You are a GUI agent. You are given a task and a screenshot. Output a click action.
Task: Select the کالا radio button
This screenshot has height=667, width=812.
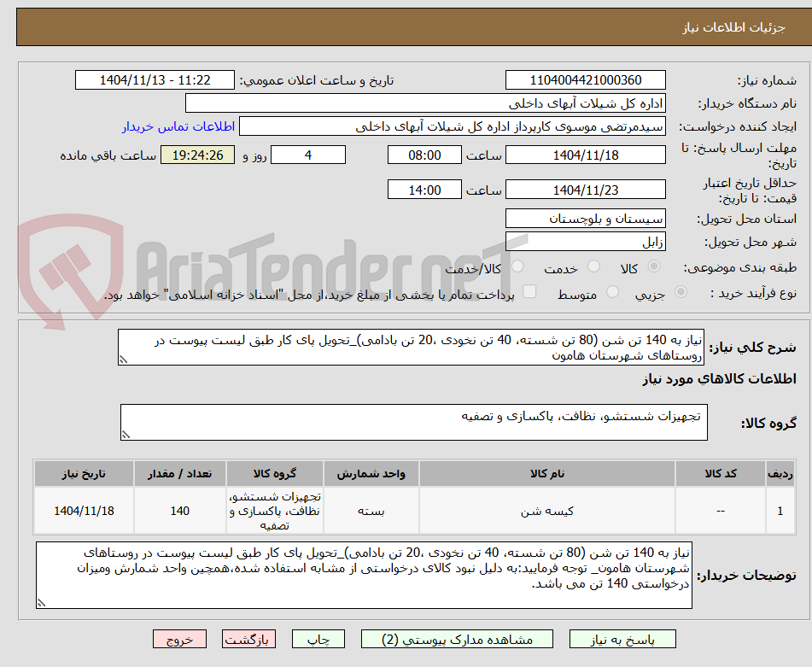click(x=654, y=266)
